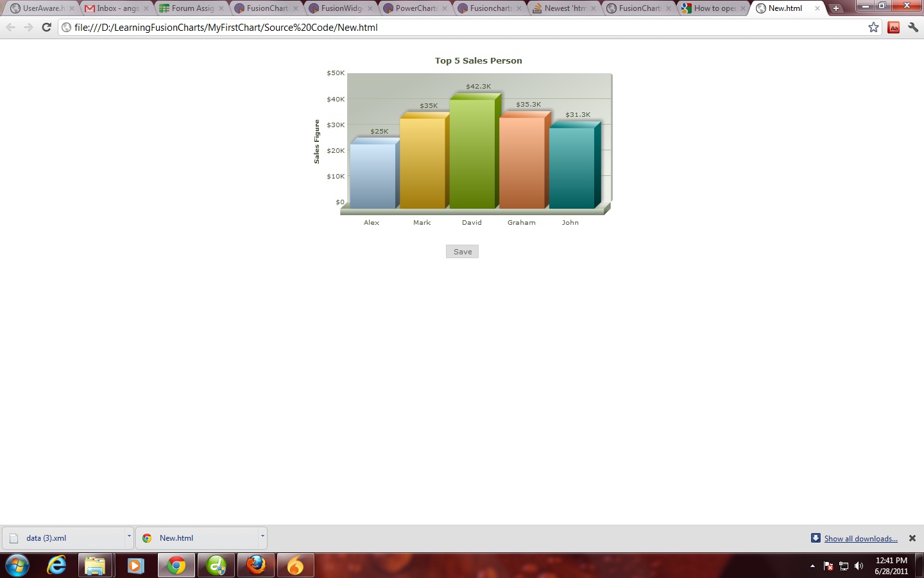Image resolution: width=924 pixels, height=578 pixels.
Task: Show hidden system tray icons
Action: point(812,566)
